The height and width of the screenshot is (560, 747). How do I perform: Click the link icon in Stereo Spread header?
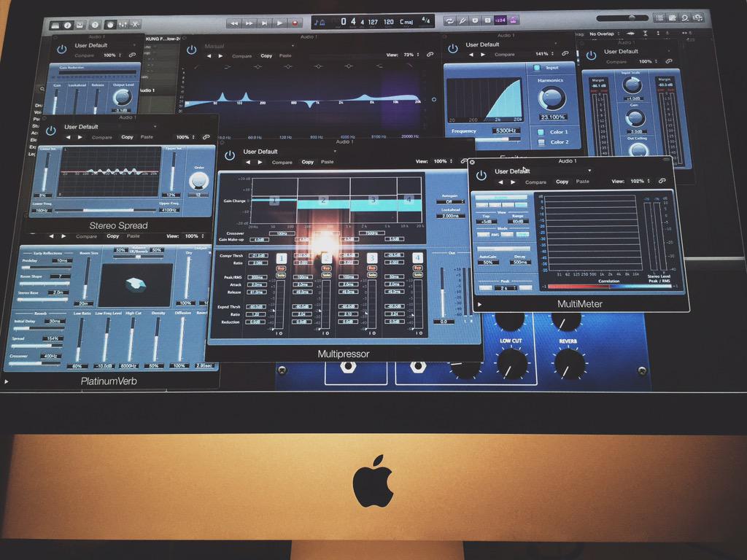click(x=206, y=137)
